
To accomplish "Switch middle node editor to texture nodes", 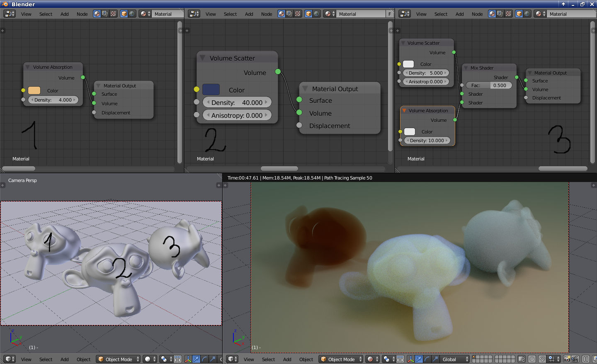I will tap(297, 14).
